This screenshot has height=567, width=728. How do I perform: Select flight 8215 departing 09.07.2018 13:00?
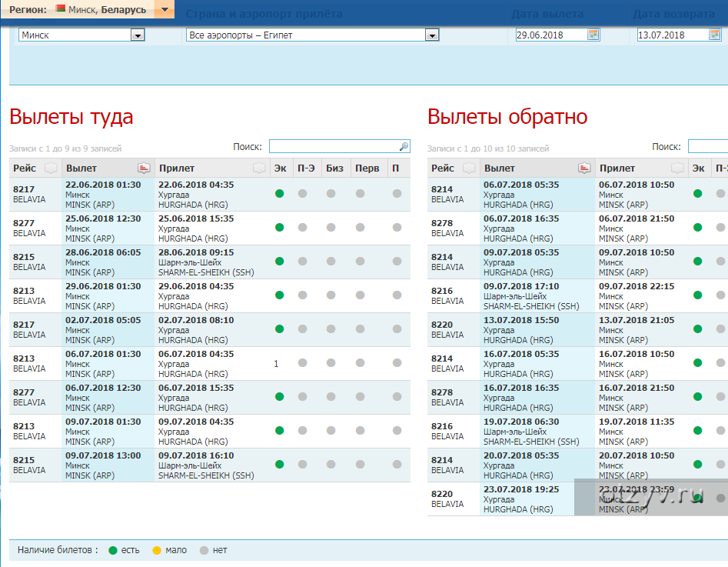210,465
